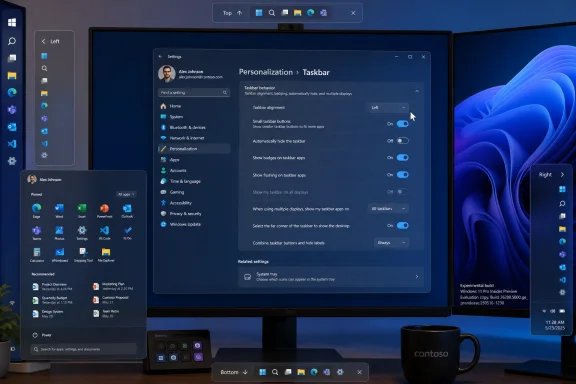The width and height of the screenshot is (576, 384).
Task: Click Start icon on the Top taskbar
Action: 259,13
